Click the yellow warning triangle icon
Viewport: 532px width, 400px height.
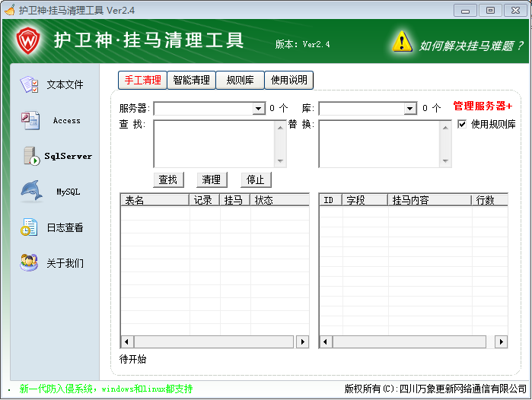402,43
